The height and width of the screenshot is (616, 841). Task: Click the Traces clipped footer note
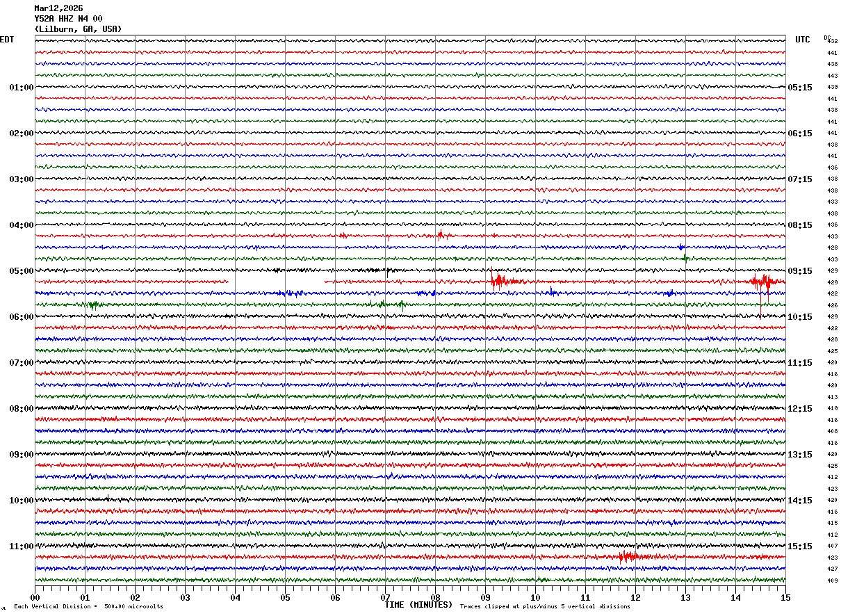tap(545, 607)
